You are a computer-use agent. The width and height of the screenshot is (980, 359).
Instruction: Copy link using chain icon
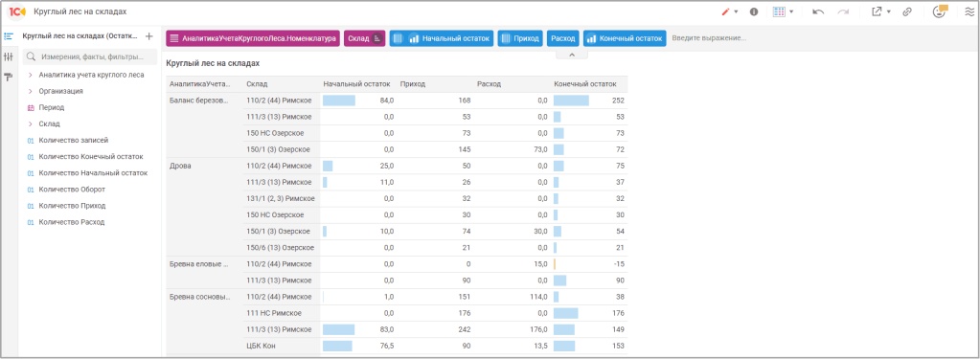(x=907, y=11)
